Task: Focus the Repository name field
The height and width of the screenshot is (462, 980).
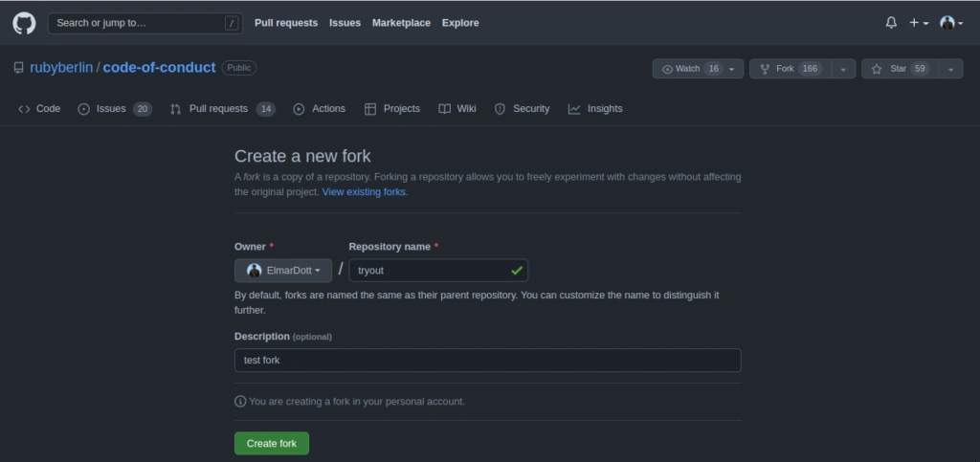Action: (x=438, y=271)
